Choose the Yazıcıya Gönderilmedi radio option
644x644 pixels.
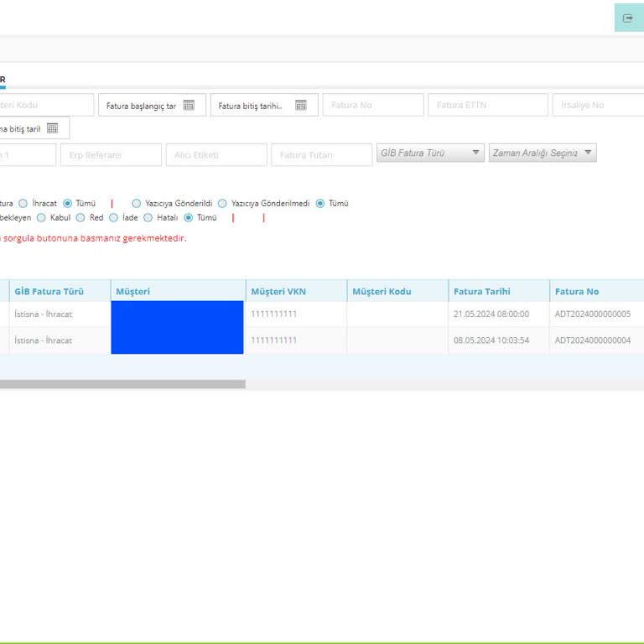(222, 204)
